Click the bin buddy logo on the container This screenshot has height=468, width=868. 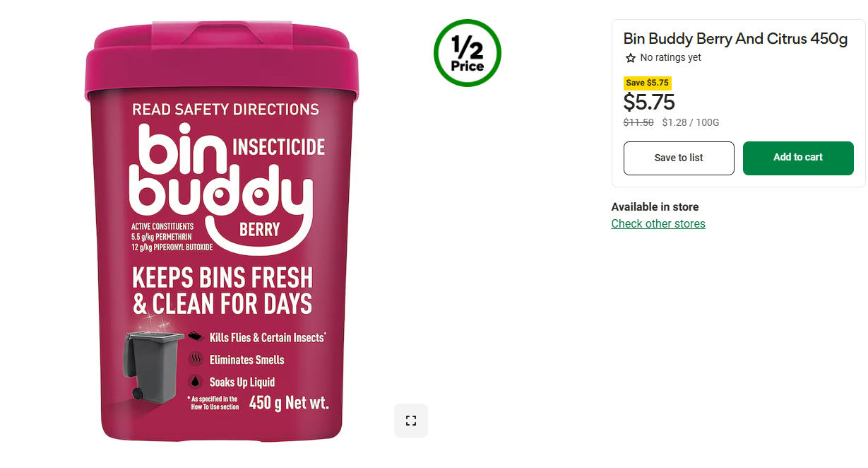220,182
